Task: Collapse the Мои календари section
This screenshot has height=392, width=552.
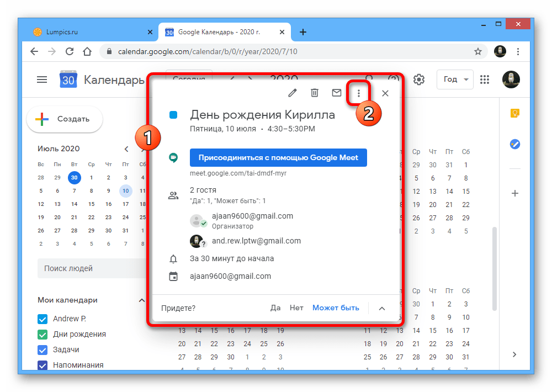Action: pos(141,300)
